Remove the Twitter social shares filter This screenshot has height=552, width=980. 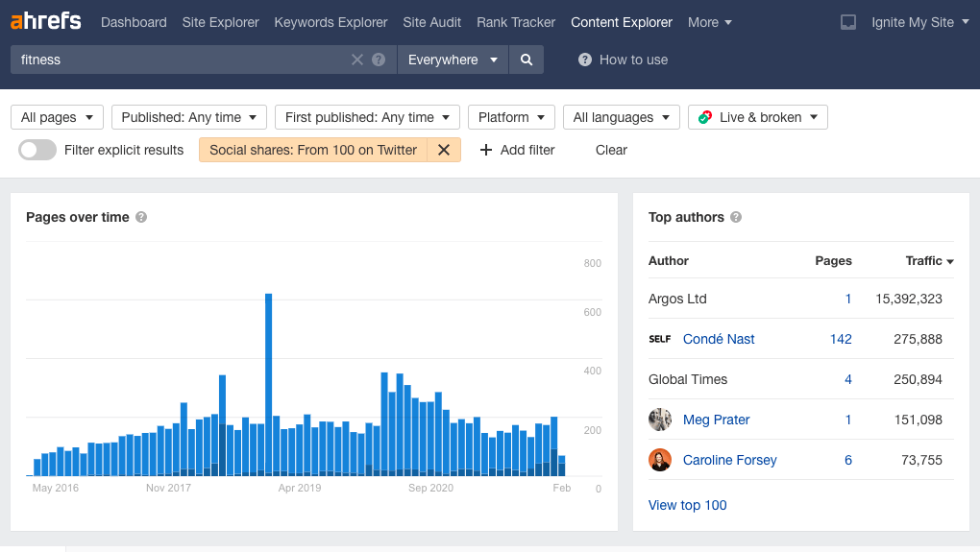[444, 150]
